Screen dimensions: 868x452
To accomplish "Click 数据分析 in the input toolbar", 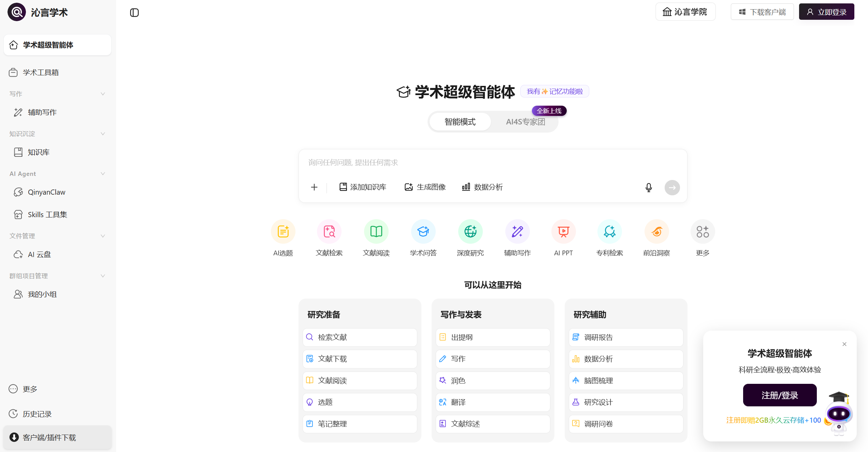I will point(482,187).
